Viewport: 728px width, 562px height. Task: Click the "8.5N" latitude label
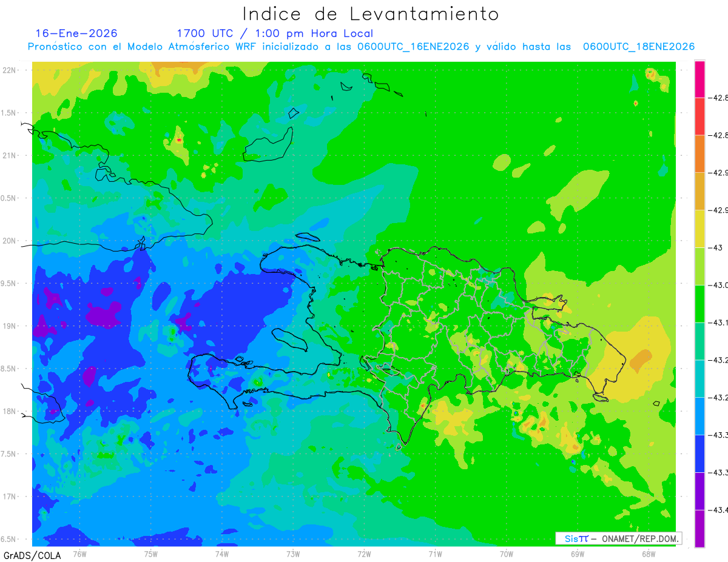[x=9, y=369]
